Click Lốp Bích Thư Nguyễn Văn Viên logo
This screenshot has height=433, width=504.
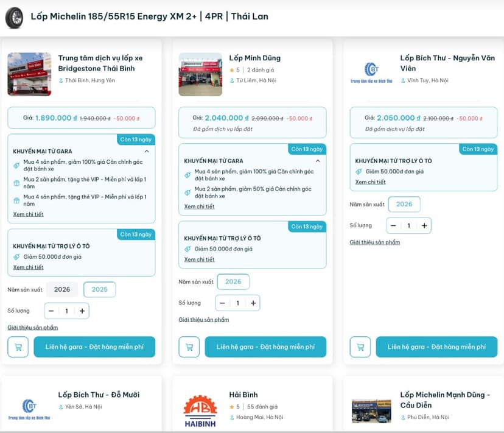pyautogui.click(x=371, y=72)
